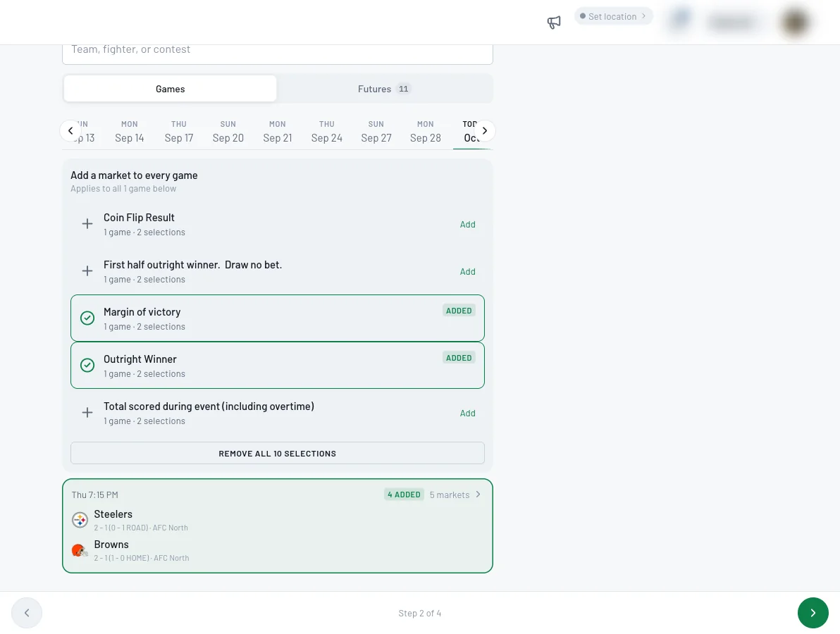Click the Browns helmet logo

tap(80, 550)
